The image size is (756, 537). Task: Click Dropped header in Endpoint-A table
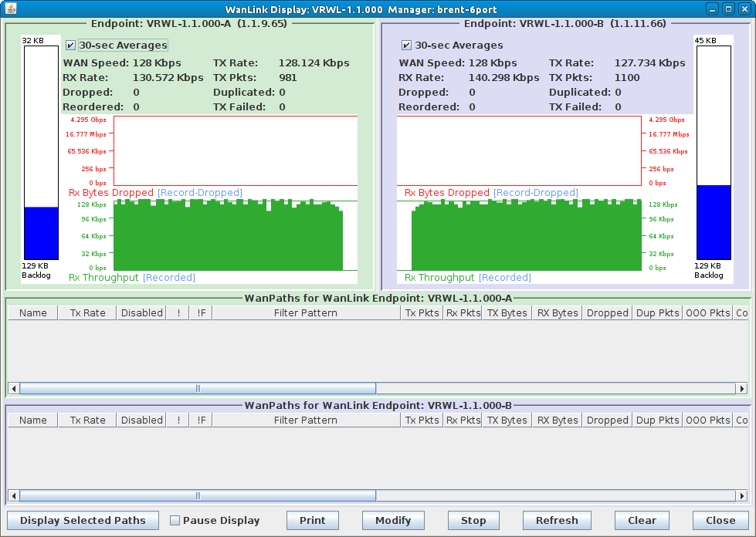point(608,313)
